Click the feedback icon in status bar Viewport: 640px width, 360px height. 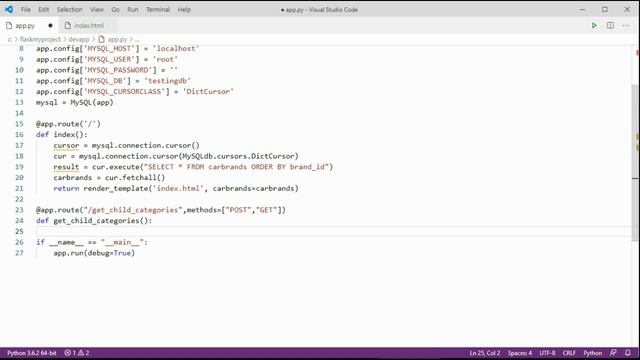point(613,353)
